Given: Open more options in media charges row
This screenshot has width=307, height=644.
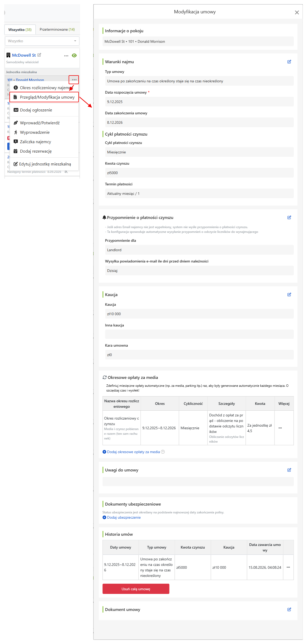Looking at the screenshot, I should click(280, 428).
